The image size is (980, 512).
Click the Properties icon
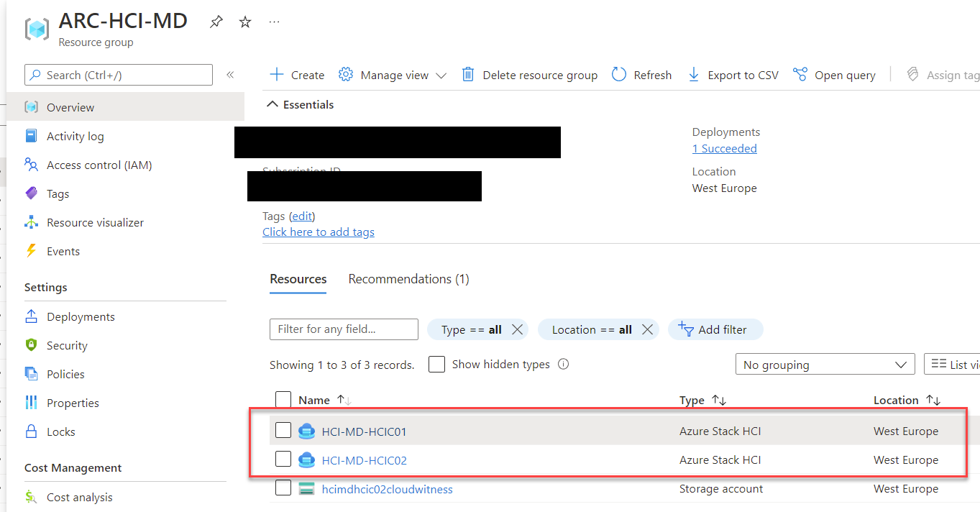31,403
